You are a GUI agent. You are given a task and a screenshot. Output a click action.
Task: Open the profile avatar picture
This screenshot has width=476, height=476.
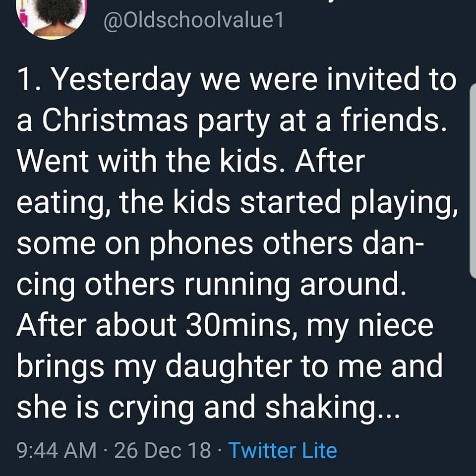coord(51,17)
